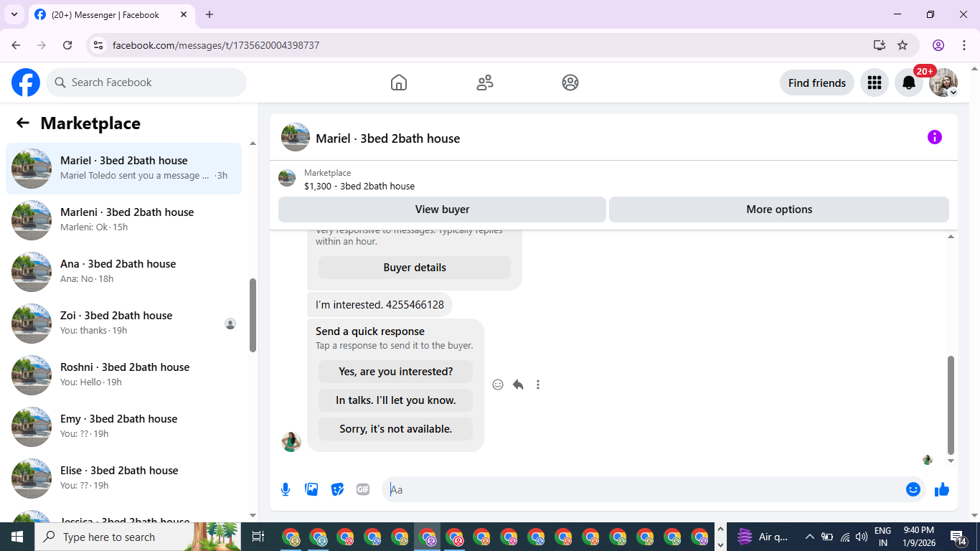980x551 pixels.
Task: Click the listing thumbnail in Marketplace banner
Action: (287, 178)
